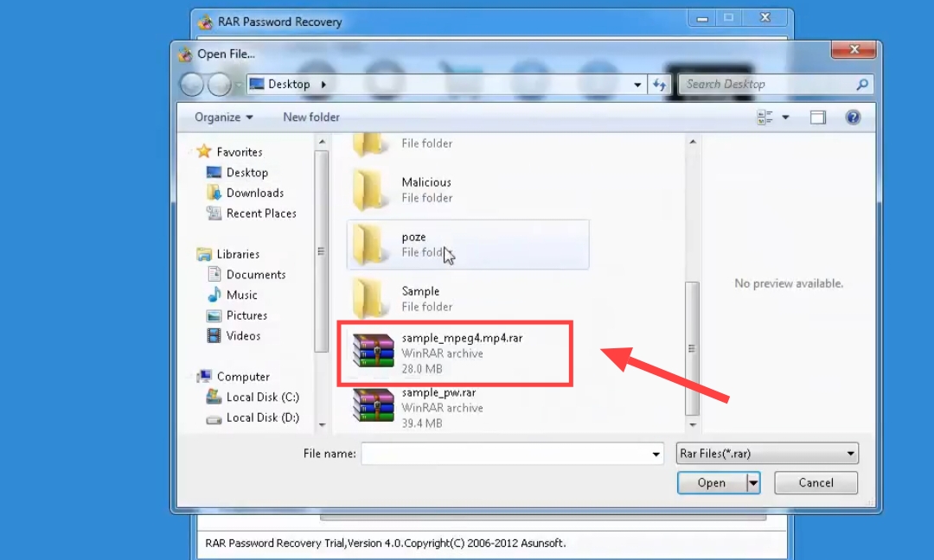Click the file list scrollbar thumb
The image size is (934, 560).
692,348
